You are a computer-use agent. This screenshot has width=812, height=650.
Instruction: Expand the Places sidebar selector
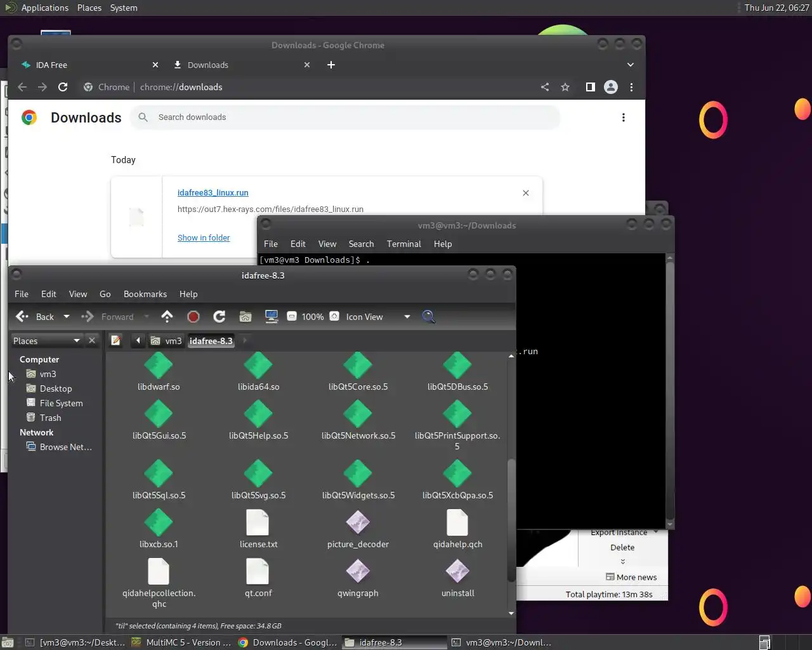tap(47, 341)
